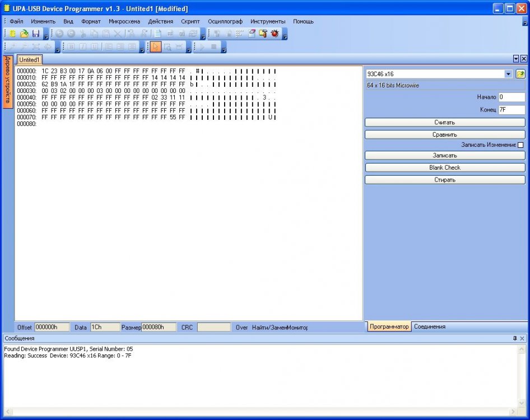Viewport: 530px width, 420px height.
Task: Click the red bug debug icon
Action: (275, 34)
